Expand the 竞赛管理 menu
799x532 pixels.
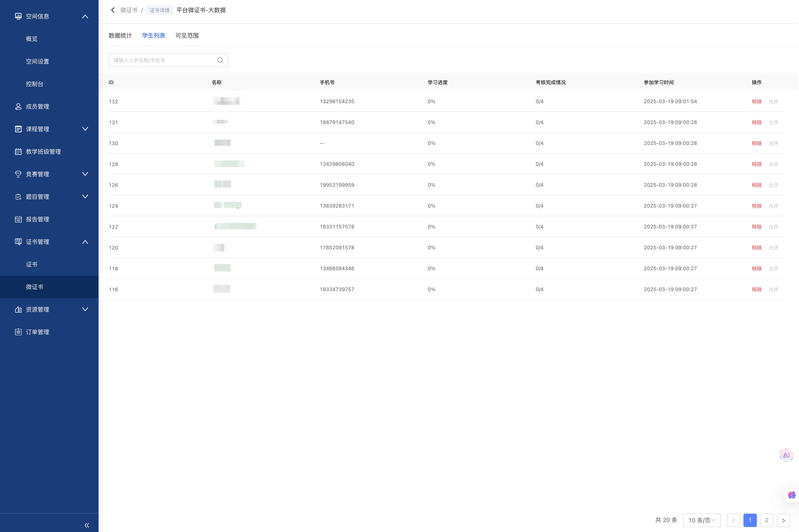(x=85, y=174)
